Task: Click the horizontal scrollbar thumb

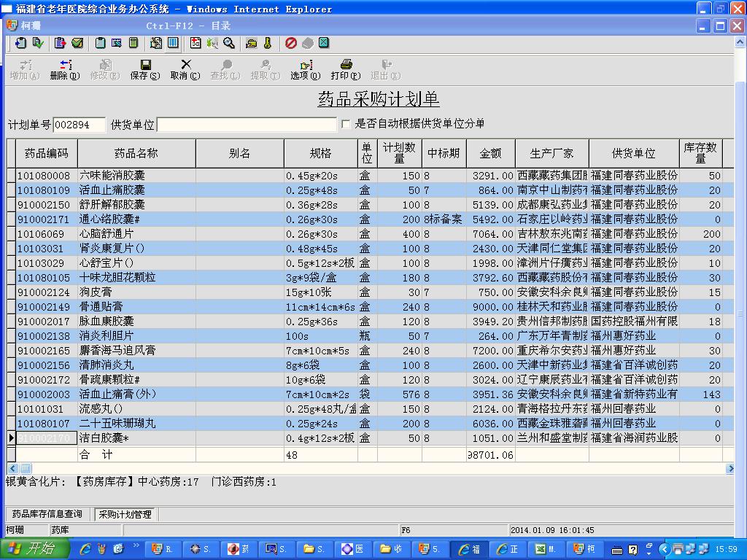Action: coord(26,469)
